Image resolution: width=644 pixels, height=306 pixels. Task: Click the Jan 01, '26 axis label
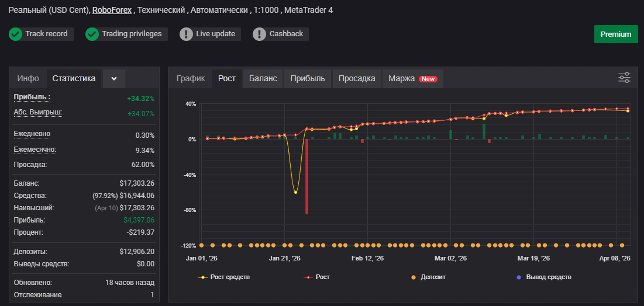201,259
